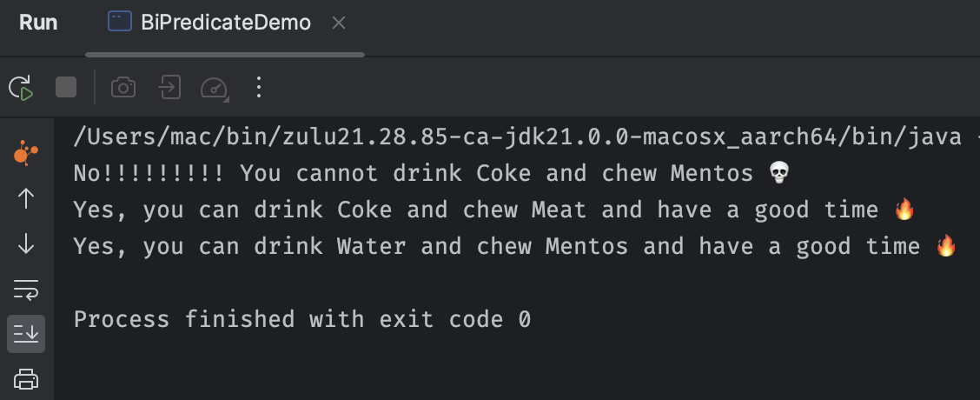Viewport: 980px width, 400px height.
Task: Rerun the BiPredicateDemo program
Action: 21,88
